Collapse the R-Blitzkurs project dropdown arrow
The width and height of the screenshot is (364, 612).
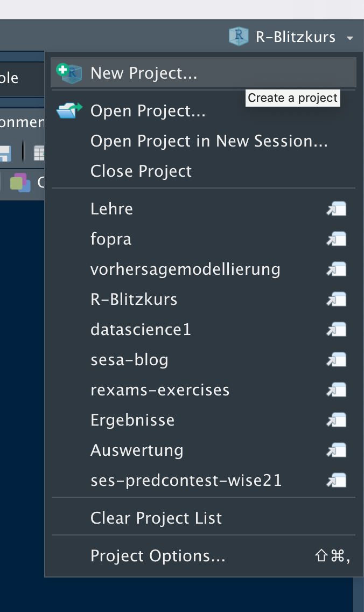pyautogui.click(x=350, y=38)
